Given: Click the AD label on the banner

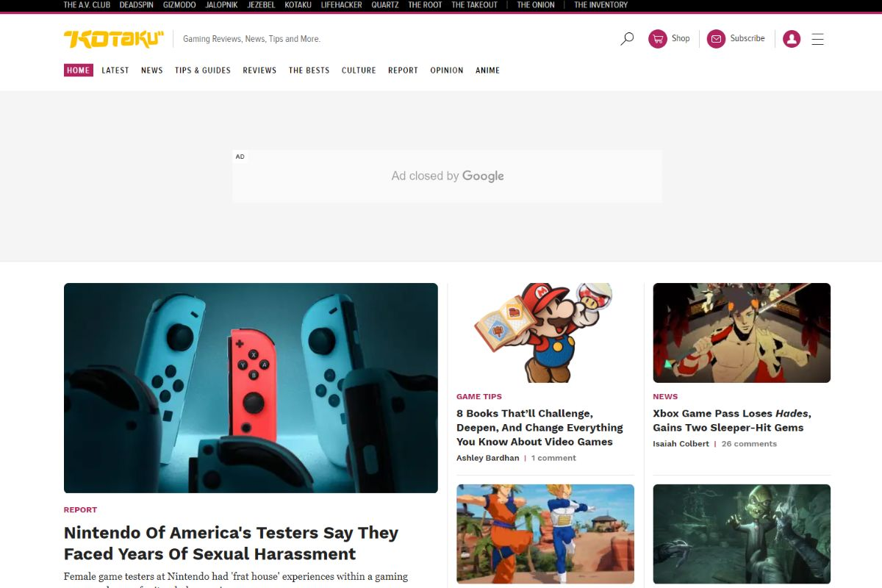Looking at the screenshot, I should pyautogui.click(x=240, y=157).
